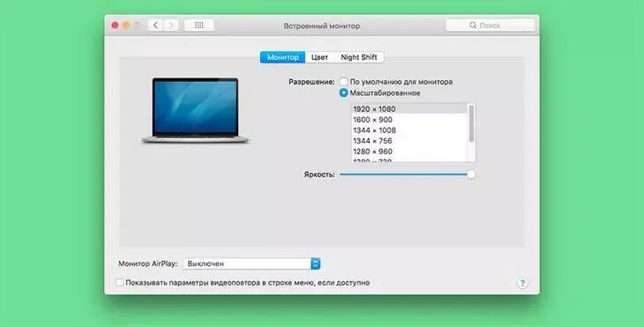Go back with the left chevron button
The width and height of the screenshot is (644, 327).
pos(155,26)
